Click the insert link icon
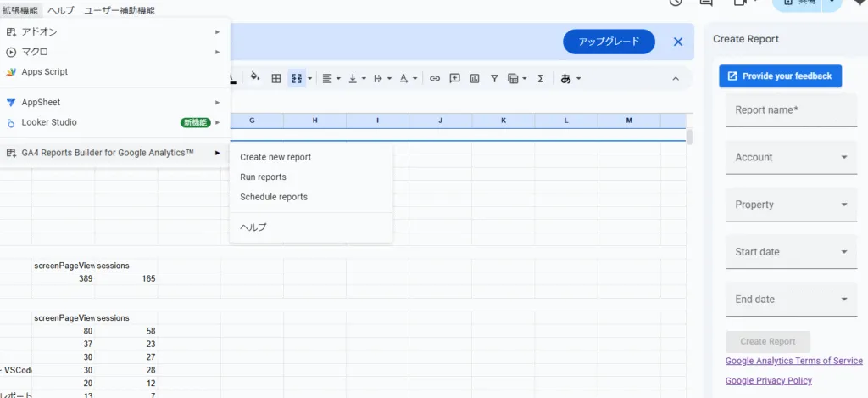868x398 pixels. 435,79
